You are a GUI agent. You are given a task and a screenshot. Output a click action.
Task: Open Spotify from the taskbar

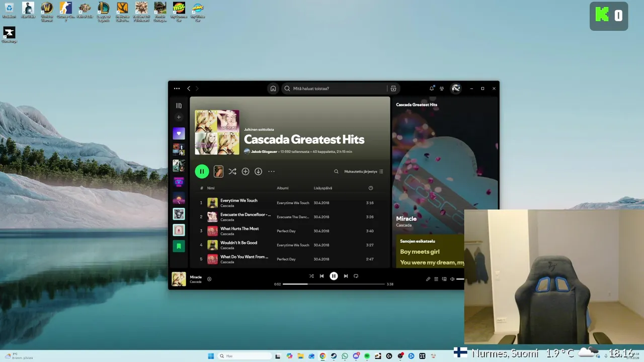367,356
